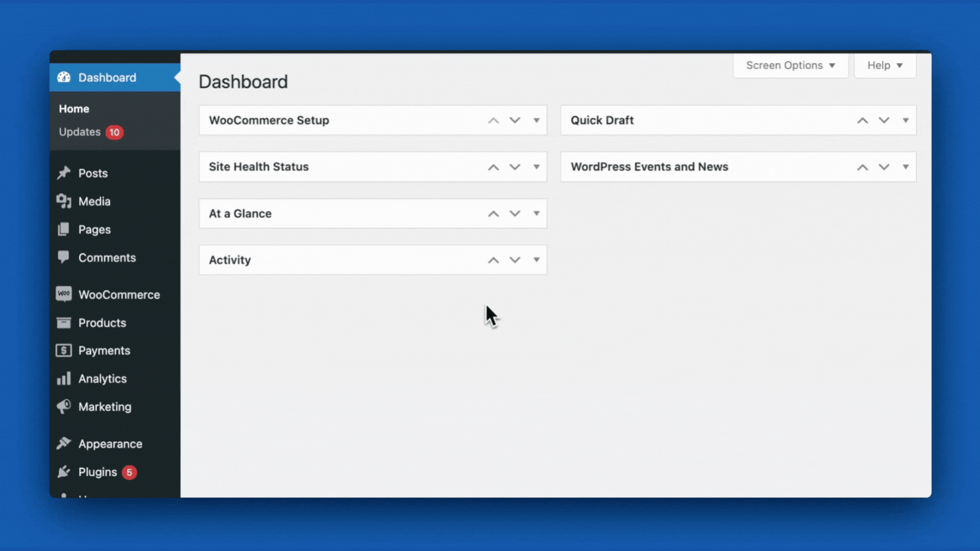This screenshot has height=551, width=980.
Task: Click the Comments speech bubble icon
Action: [64, 257]
